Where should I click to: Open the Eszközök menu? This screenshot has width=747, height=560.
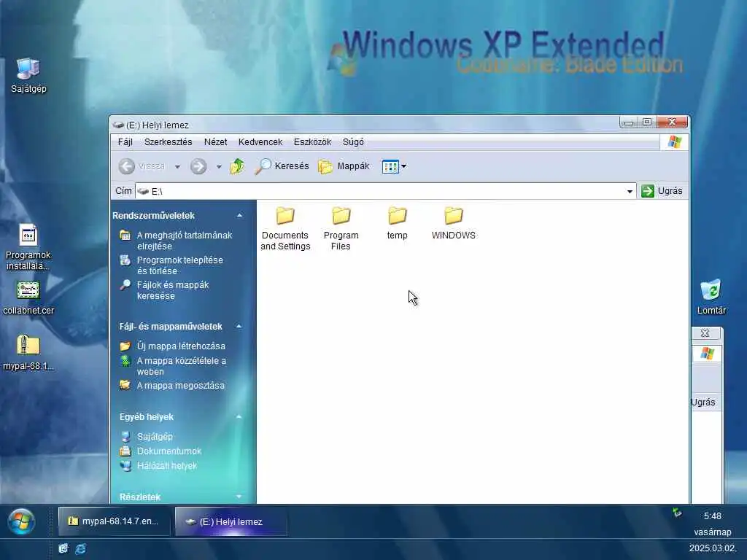pyautogui.click(x=312, y=142)
